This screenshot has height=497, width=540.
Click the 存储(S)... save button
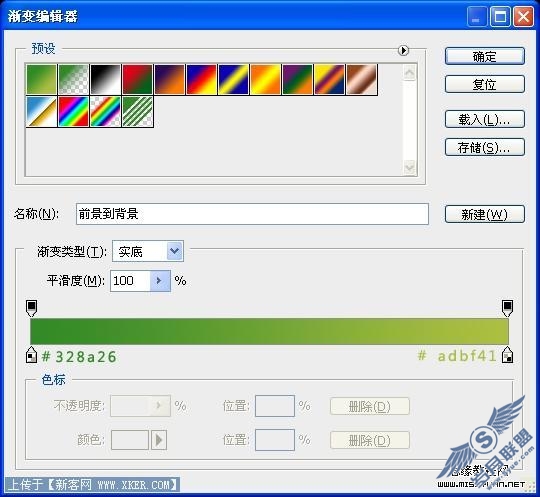tap(485, 147)
